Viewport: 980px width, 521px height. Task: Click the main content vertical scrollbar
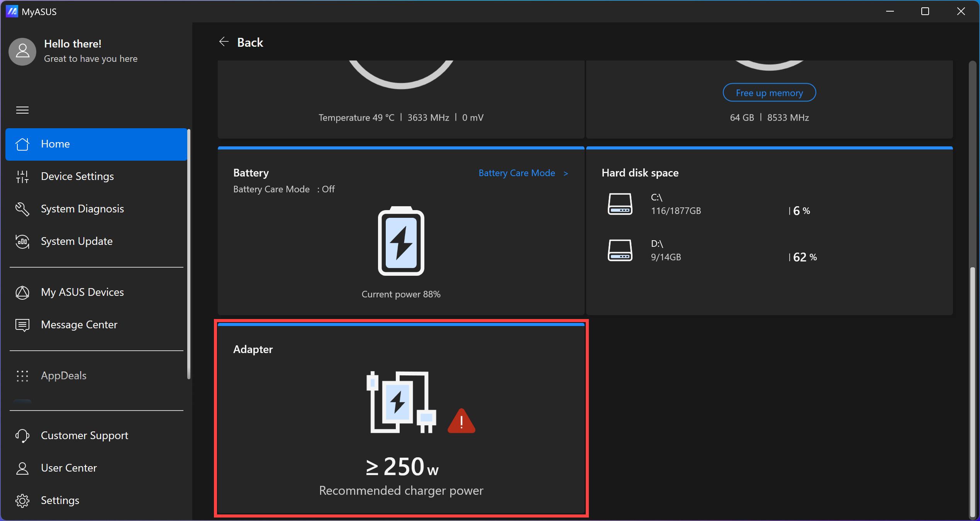(x=972, y=392)
